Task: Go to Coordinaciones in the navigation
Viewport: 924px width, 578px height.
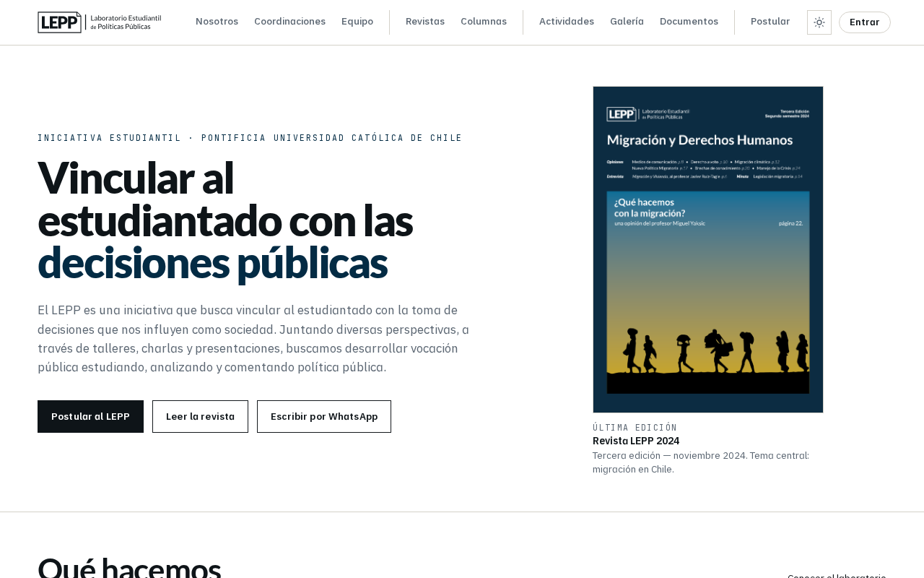Action: click(x=289, y=22)
